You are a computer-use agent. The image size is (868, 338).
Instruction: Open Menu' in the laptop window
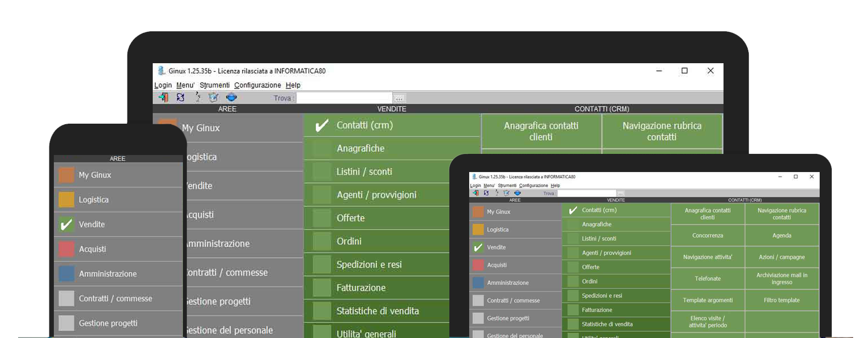tap(186, 85)
